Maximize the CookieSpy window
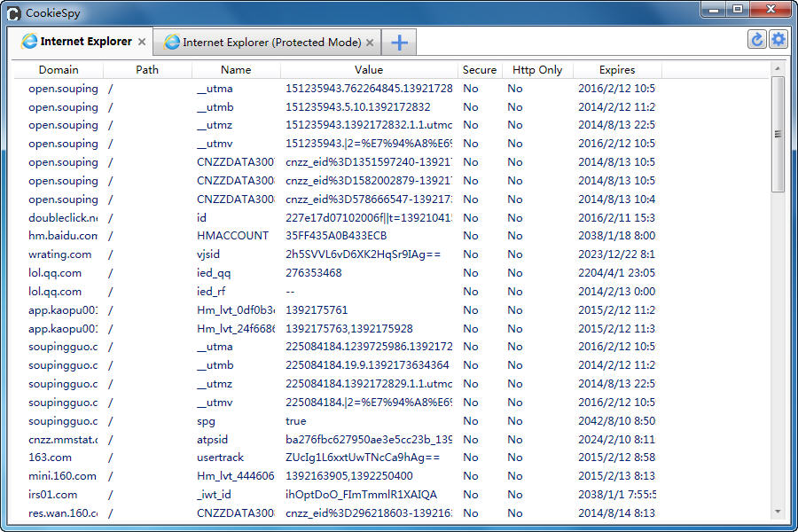Viewport: 798px width, 532px height. tap(738, 10)
